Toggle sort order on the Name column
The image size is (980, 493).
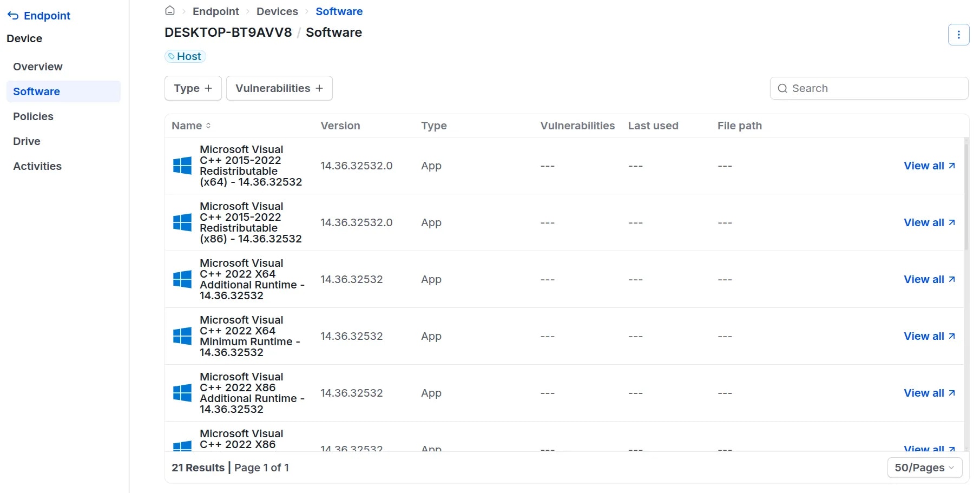[x=208, y=125]
